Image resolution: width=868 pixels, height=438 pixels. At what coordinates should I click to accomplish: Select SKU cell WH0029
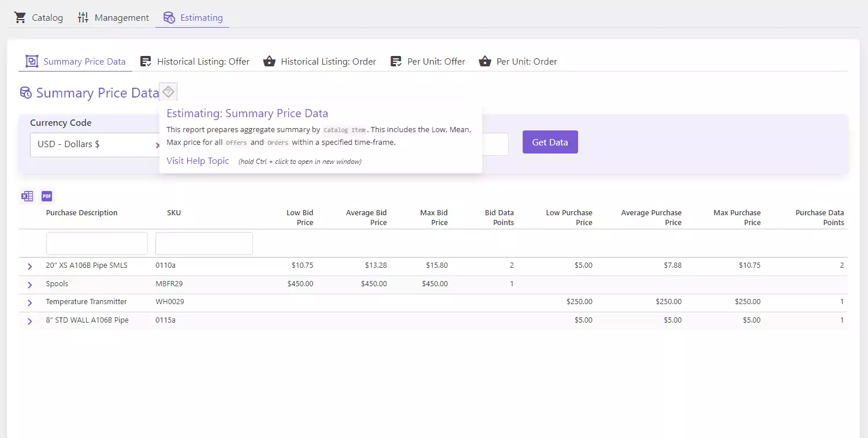pos(170,302)
